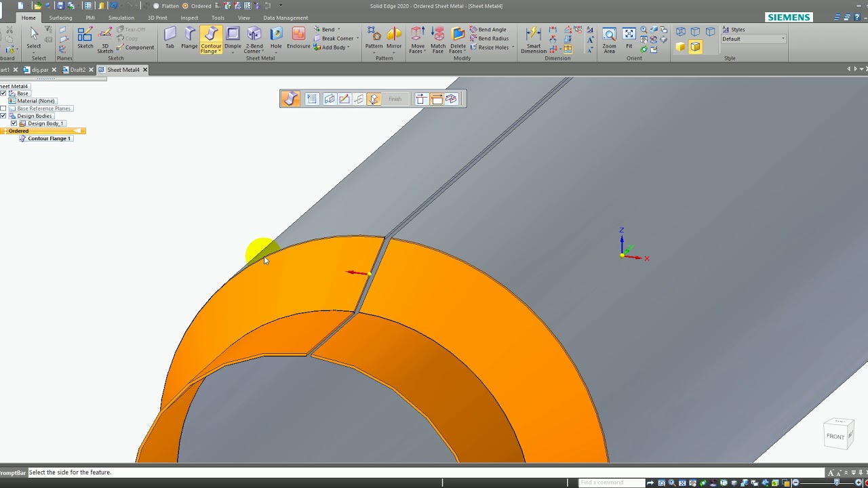
Task: Enable the Base Reference Planes checkbox
Action: (3, 108)
